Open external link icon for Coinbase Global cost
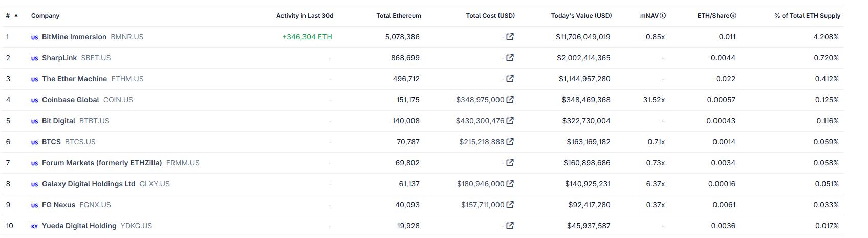868x238 pixels. (x=510, y=100)
